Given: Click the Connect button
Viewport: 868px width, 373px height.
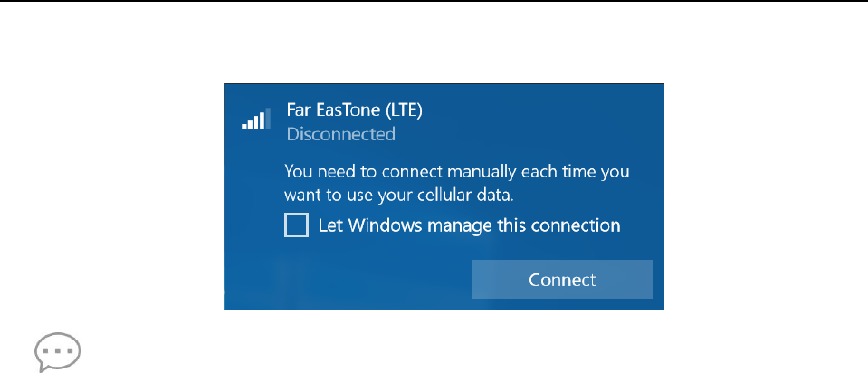Looking at the screenshot, I should [562, 280].
